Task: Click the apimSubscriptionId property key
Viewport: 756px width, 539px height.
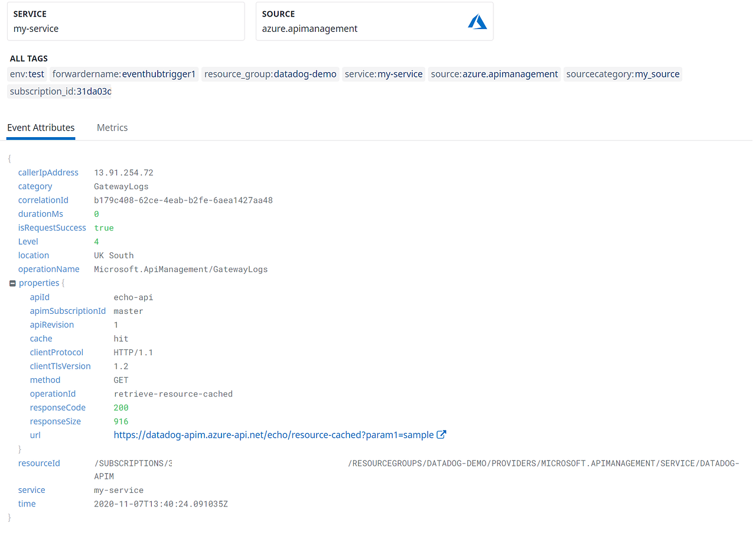Action: click(x=67, y=310)
